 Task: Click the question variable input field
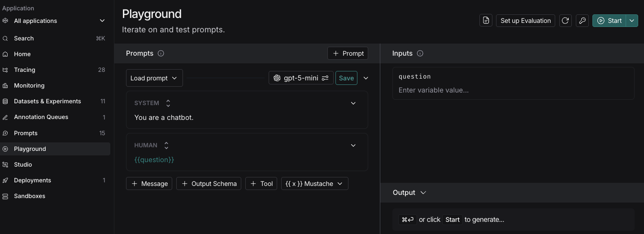point(513,90)
